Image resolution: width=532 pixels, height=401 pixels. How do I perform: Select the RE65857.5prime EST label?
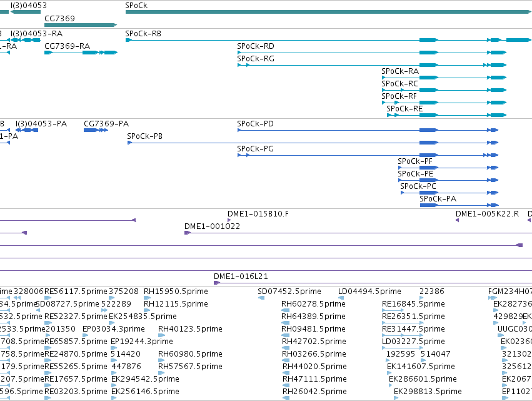click(76, 342)
